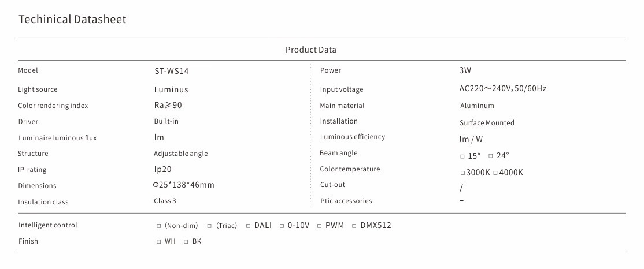Click the Product Data table header

click(310, 50)
